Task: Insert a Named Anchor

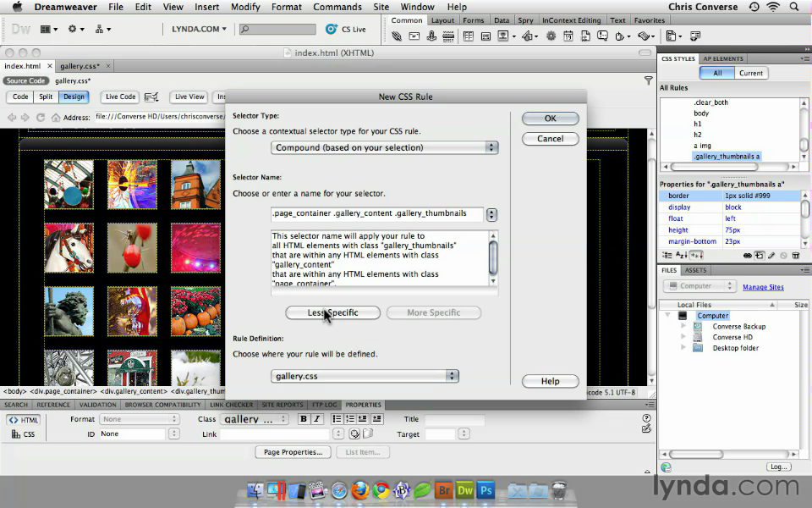Action: tap(431, 36)
